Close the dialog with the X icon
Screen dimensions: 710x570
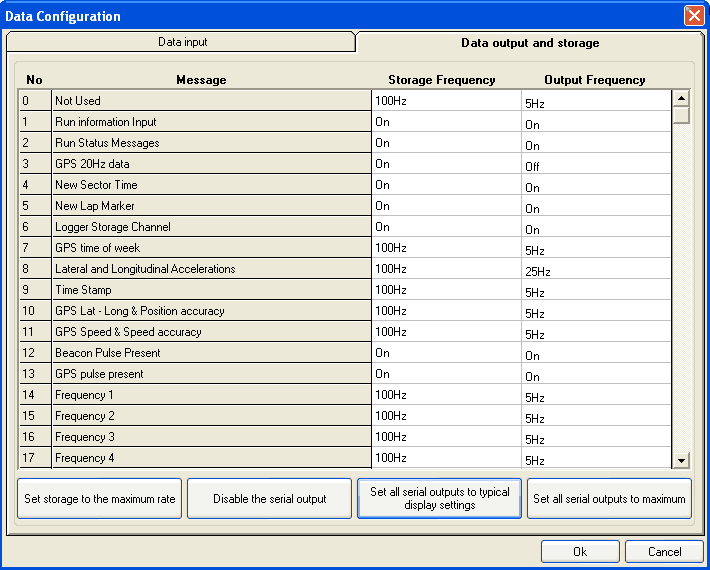click(693, 16)
